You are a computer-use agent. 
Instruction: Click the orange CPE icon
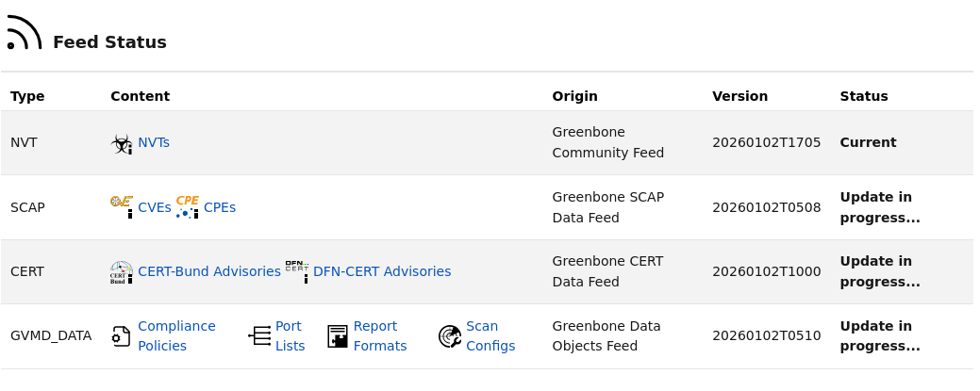[188, 206]
